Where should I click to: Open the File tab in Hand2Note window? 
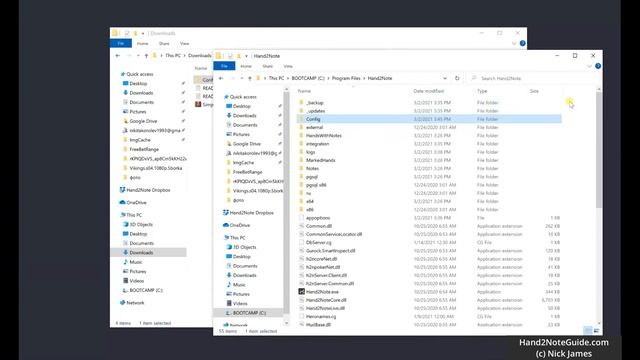click(x=224, y=66)
